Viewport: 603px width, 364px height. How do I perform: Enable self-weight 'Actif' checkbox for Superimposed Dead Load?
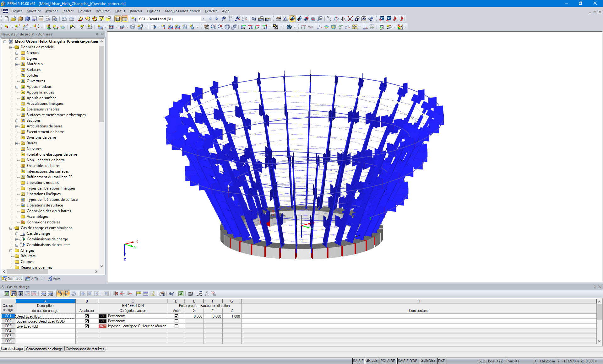pos(176,321)
